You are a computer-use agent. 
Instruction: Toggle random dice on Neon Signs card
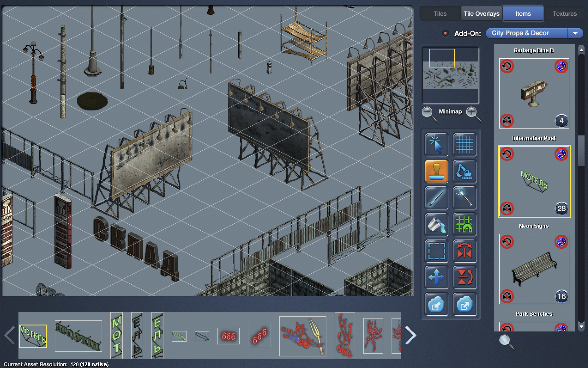coord(561,242)
